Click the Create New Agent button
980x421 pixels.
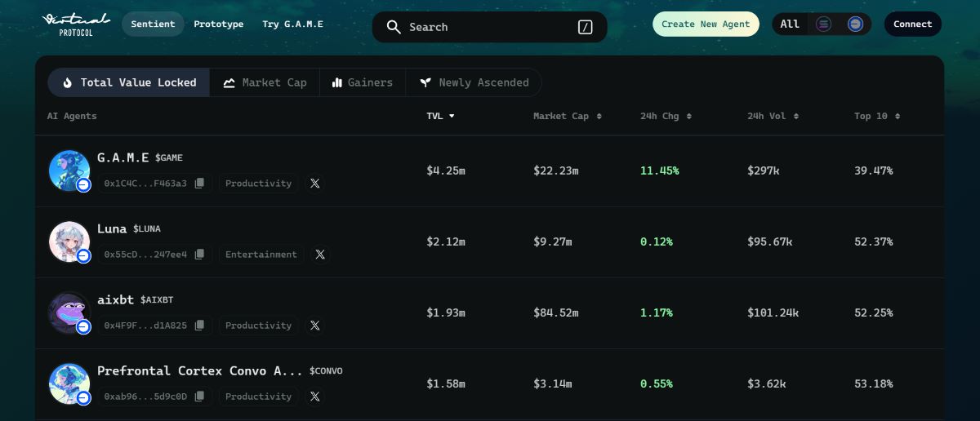706,24
